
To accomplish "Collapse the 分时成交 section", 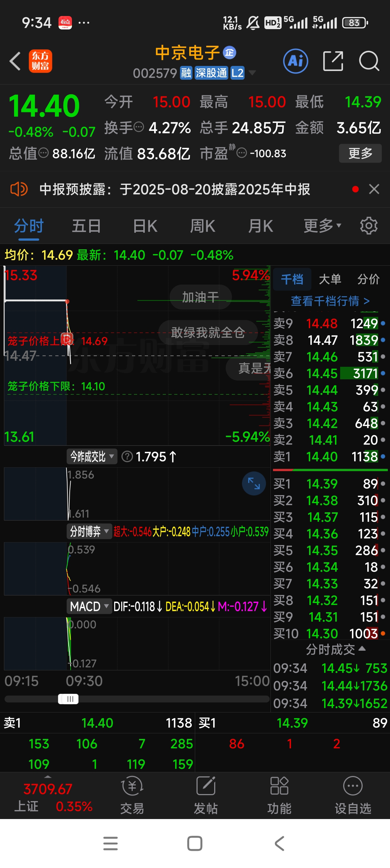I will (335, 649).
